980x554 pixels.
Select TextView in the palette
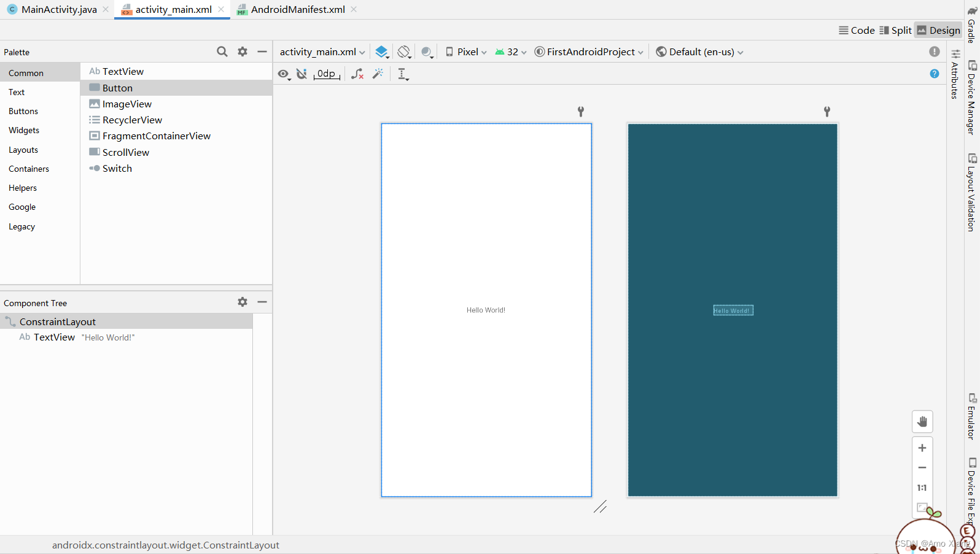click(x=176, y=71)
